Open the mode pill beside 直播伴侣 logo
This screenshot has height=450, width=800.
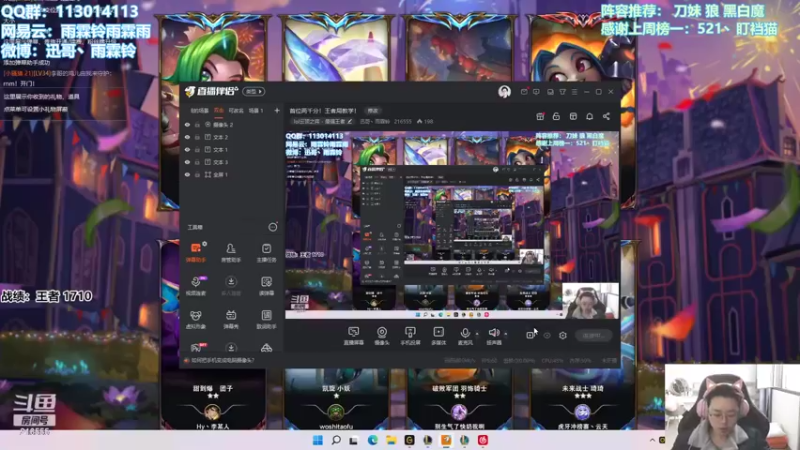click(254, 91)
